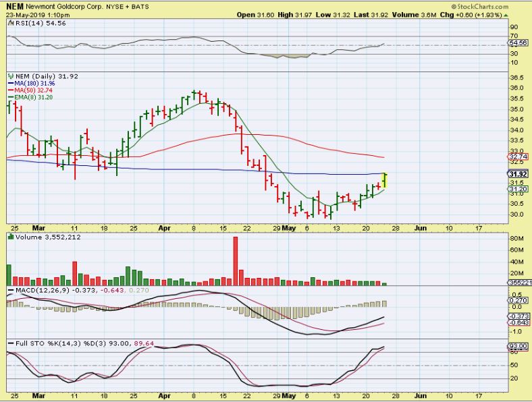The width and height of the screenshot is (532, 402).
Task: Click the MA(50) 32.74 legend text
Action: coord(33,90)
